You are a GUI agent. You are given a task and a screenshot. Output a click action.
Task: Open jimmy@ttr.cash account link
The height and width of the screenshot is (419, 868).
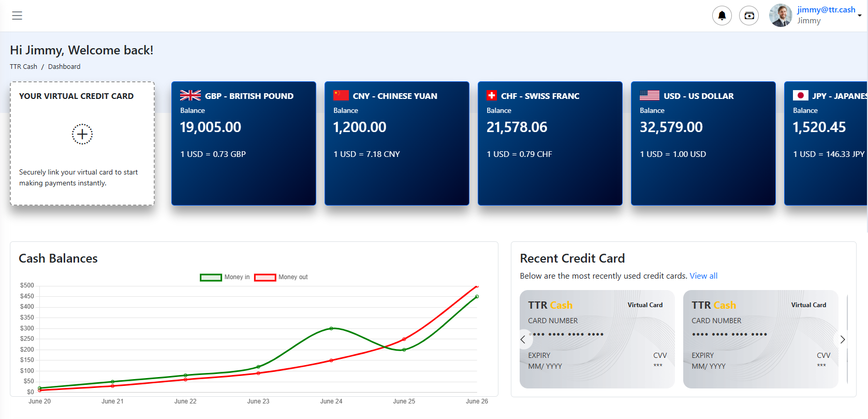coord(826,9)
